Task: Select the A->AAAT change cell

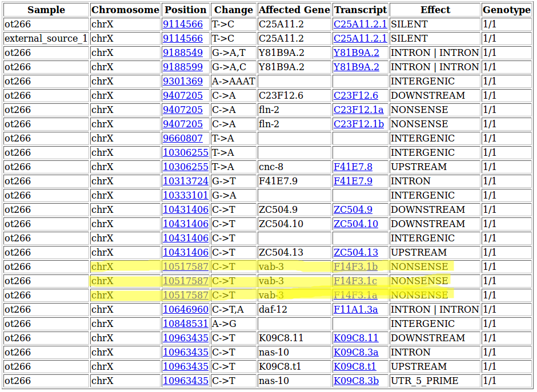Action: (x=234, y=82)
